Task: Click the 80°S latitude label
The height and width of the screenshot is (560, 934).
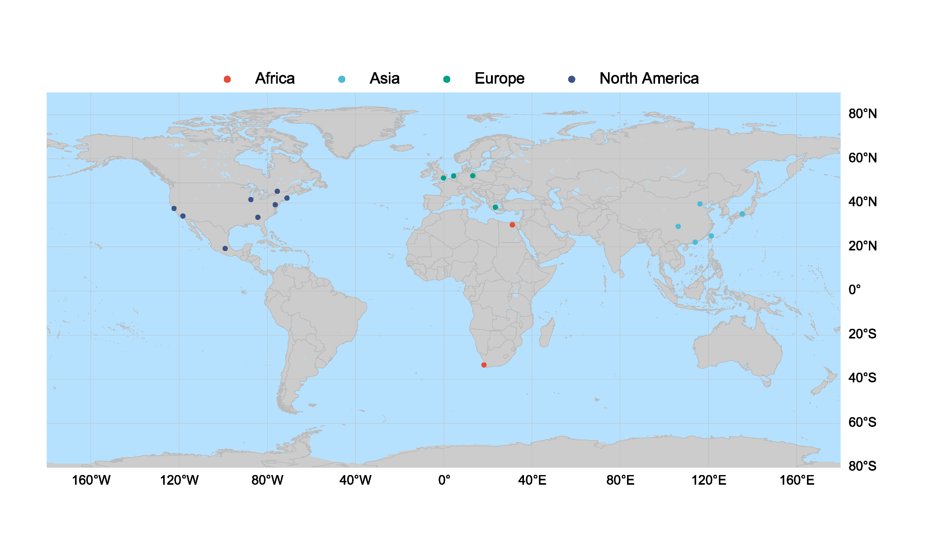Action: [862, 466]
